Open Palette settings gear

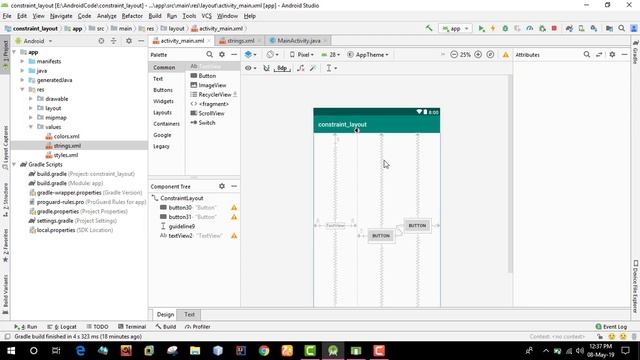(222, 54)
